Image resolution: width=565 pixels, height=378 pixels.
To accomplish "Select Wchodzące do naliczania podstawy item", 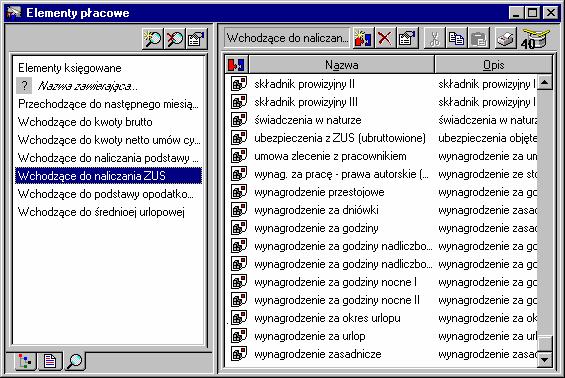I will (108, 158).
